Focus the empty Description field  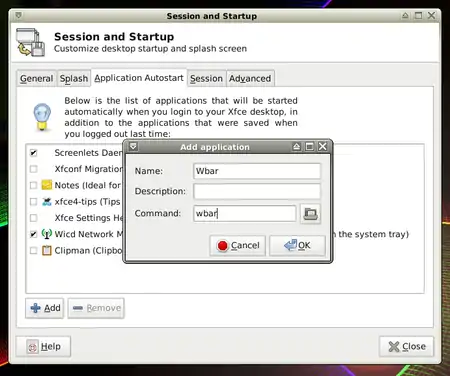[x=257, y=192]
